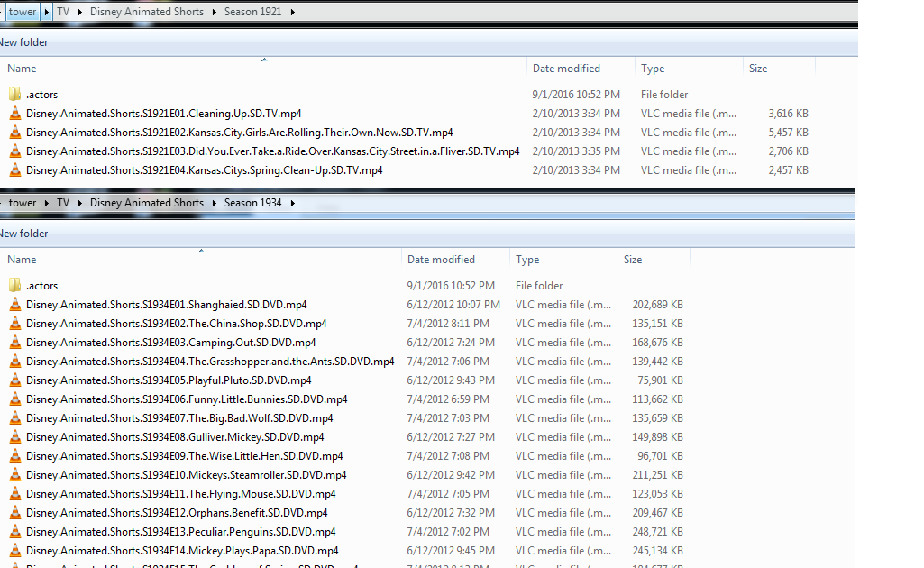The image size is (924, 568).
Task: Go to 'Disney Animated Shorts' breadcrumb in 1934 window
Action: [147, 203]
